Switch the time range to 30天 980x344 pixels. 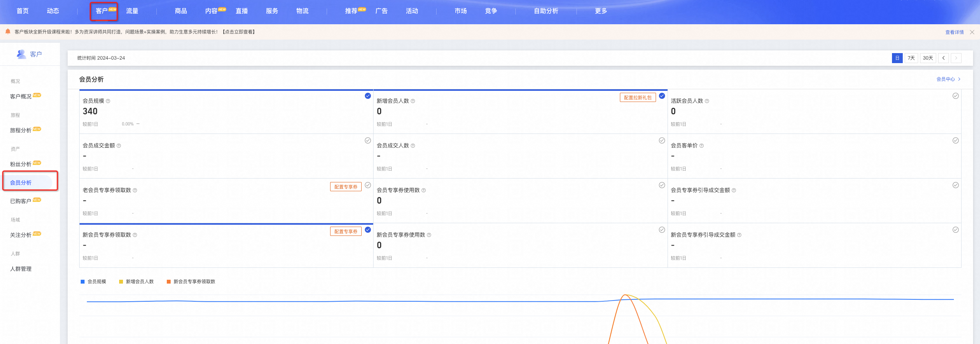click(x=928, y=58)
